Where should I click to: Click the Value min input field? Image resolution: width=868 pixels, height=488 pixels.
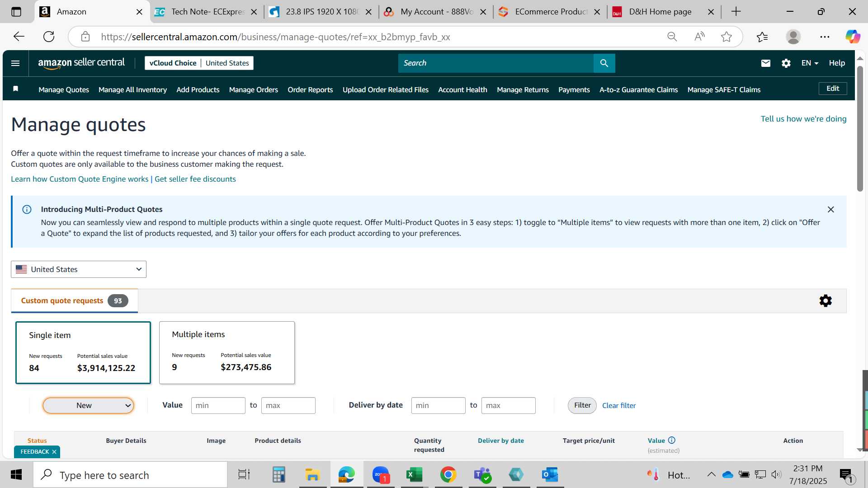pos(218,405)
